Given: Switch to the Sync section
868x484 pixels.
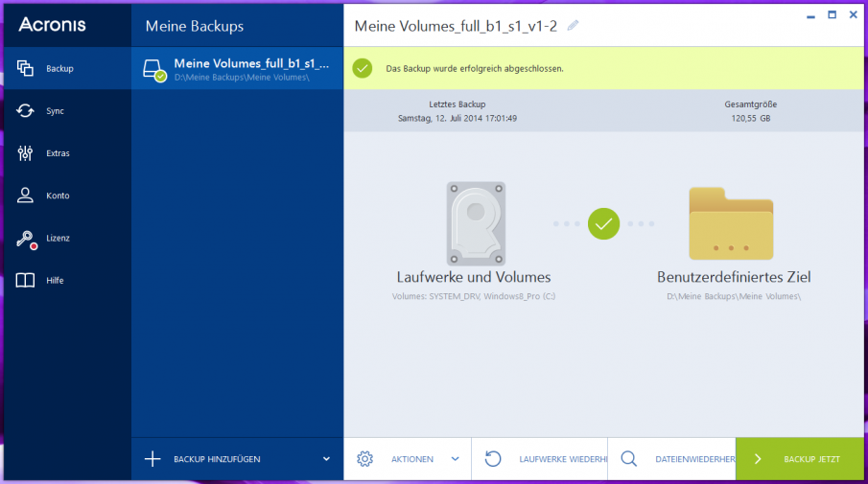Looking at the screenshot, I should [x=67, y=110].
